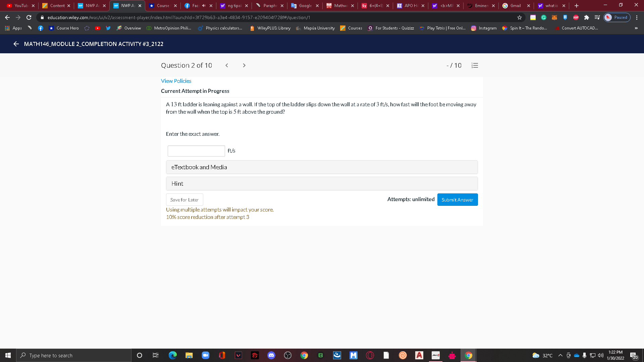Open the bookmarks overflow chevron

[x=636, y=28]
